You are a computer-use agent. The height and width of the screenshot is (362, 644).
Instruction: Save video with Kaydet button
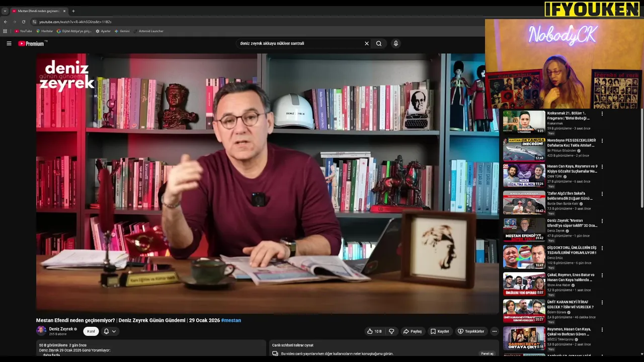click(440, 331)
